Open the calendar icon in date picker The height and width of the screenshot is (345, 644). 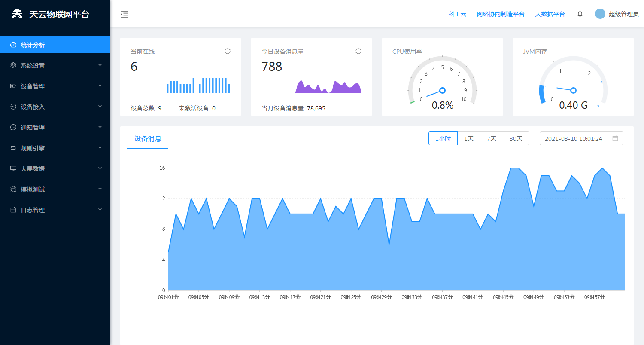coord(615,138)
